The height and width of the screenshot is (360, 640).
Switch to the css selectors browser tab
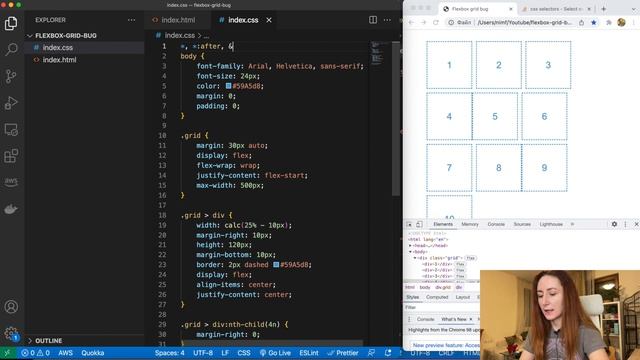[555, 9]
